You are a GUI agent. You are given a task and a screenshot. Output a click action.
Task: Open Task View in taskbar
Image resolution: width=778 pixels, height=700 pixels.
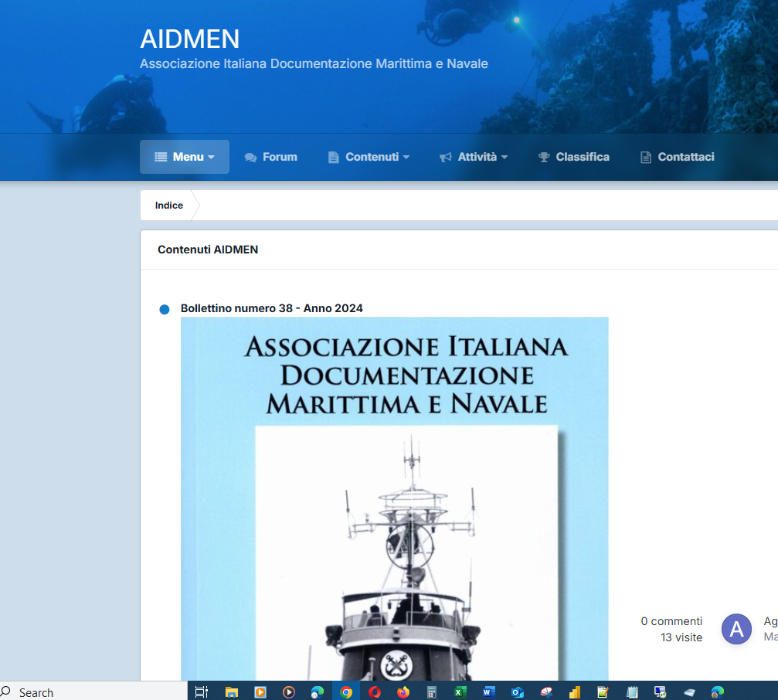click(202, 692)
